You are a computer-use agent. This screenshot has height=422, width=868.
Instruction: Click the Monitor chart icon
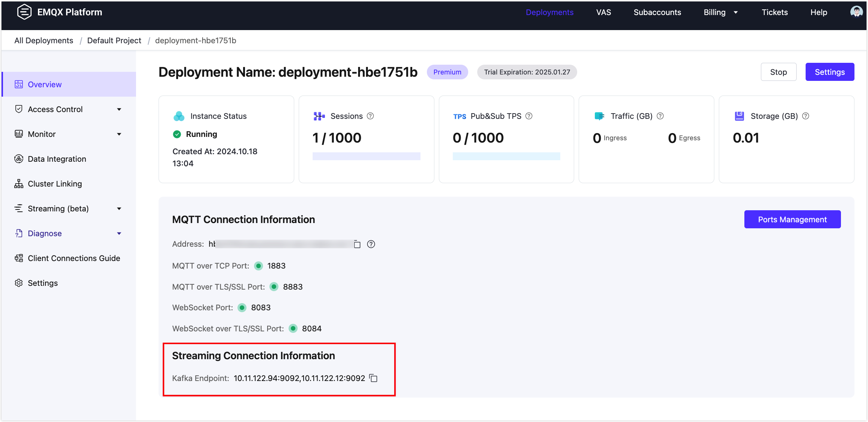tap(19, 134)
